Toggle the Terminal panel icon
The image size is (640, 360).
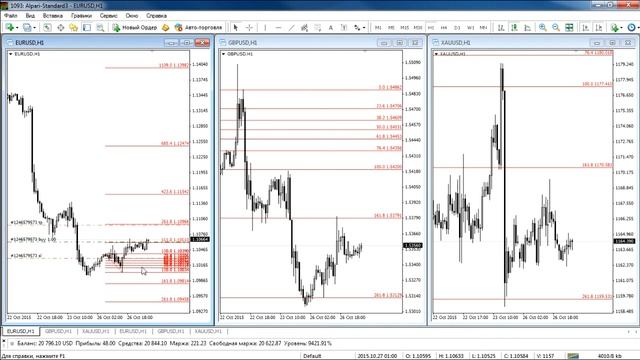pyautogui.click(x=87, y=27)
